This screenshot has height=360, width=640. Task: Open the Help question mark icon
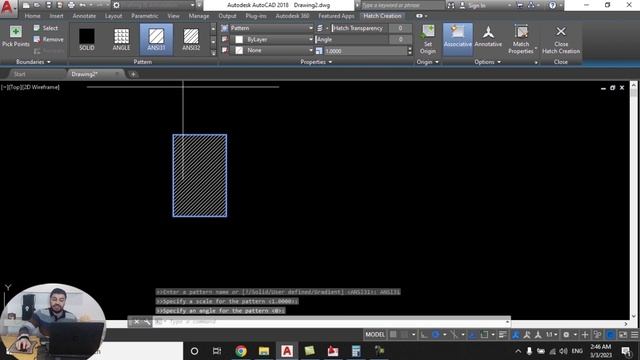[x=552, y=5]
